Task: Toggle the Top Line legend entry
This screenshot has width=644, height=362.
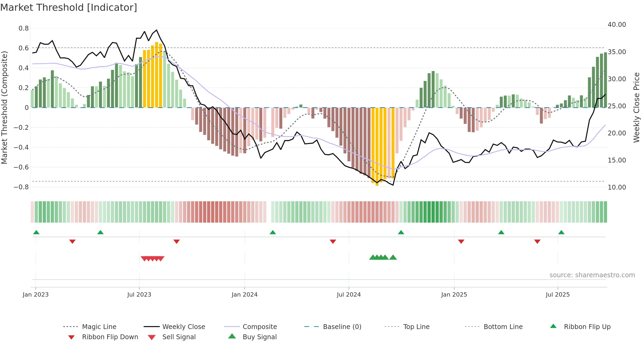Action: [407, 327]
